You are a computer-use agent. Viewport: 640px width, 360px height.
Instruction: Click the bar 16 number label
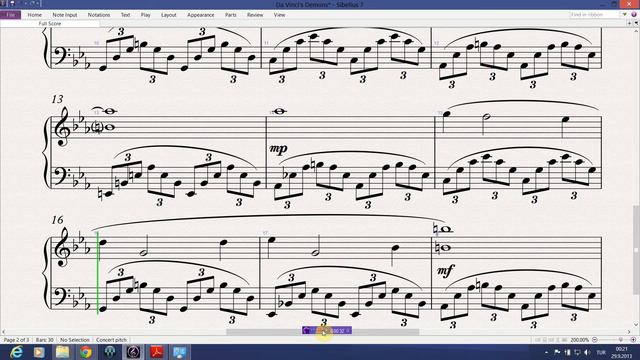pyautogui.click(x=58, y=220)
